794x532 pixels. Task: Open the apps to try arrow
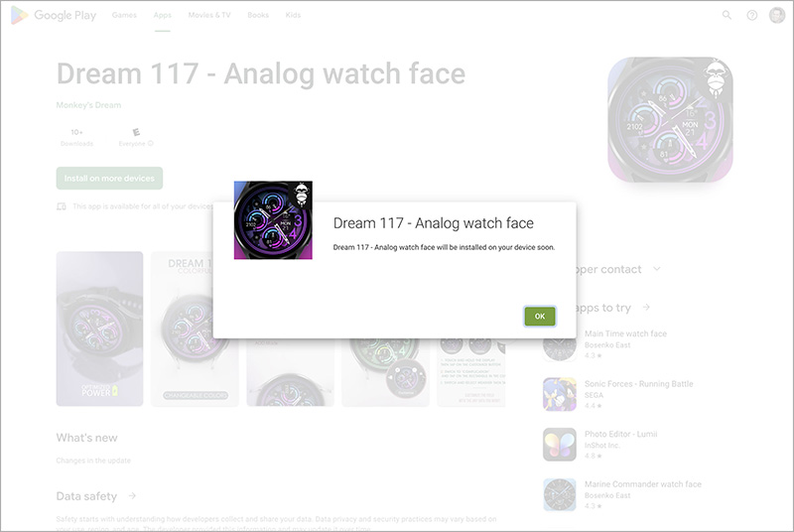tap(647, 308)
